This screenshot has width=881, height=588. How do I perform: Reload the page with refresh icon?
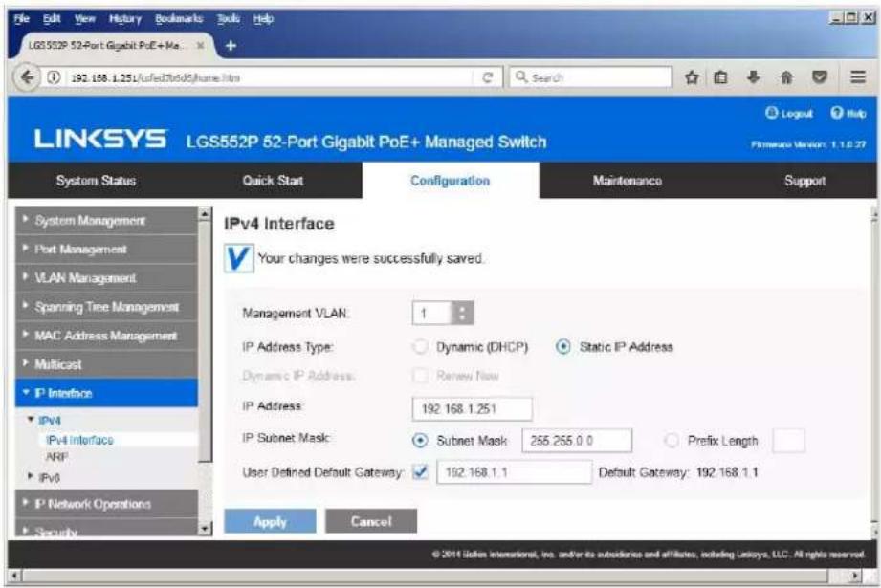click(x=488, y=77)
